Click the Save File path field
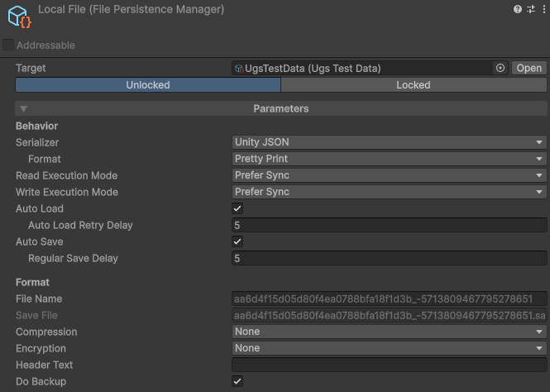550x392 pixels. [389, 316]
